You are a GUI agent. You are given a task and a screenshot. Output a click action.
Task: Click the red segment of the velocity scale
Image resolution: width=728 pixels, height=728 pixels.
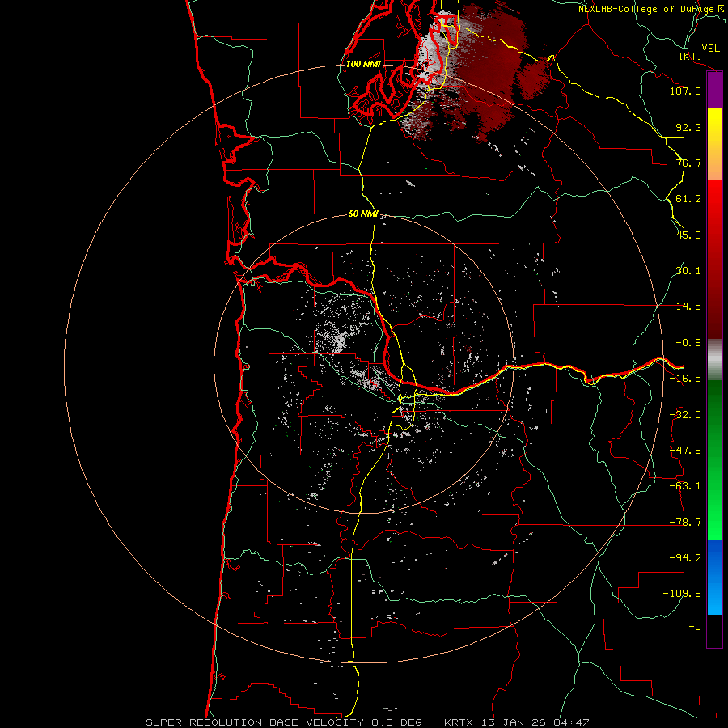click(714, 259)
